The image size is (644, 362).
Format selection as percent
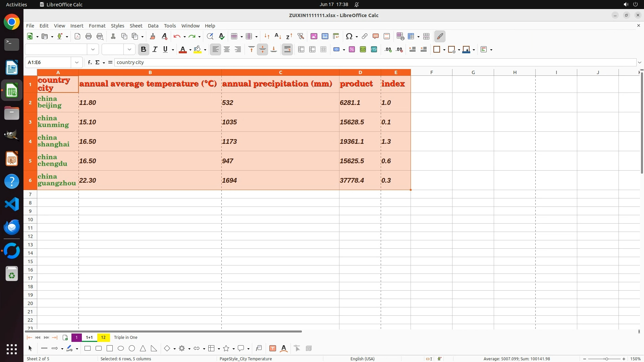[x=352, y=50]
